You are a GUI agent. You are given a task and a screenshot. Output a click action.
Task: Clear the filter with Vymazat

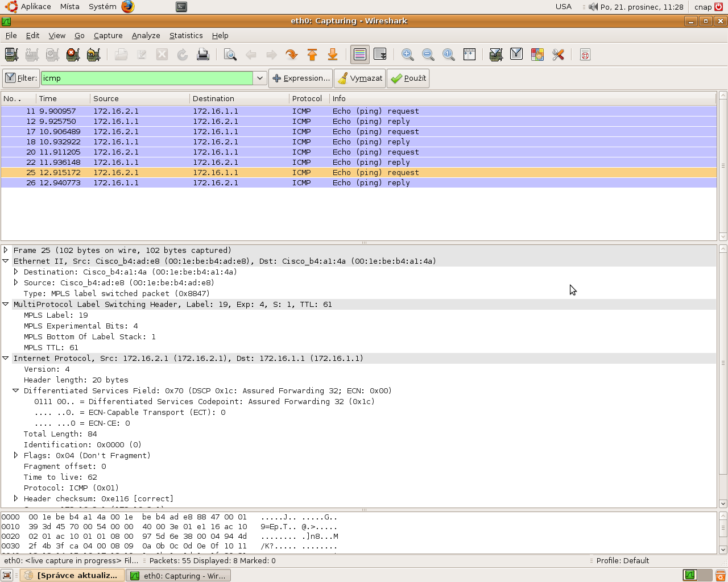point(360,78)
